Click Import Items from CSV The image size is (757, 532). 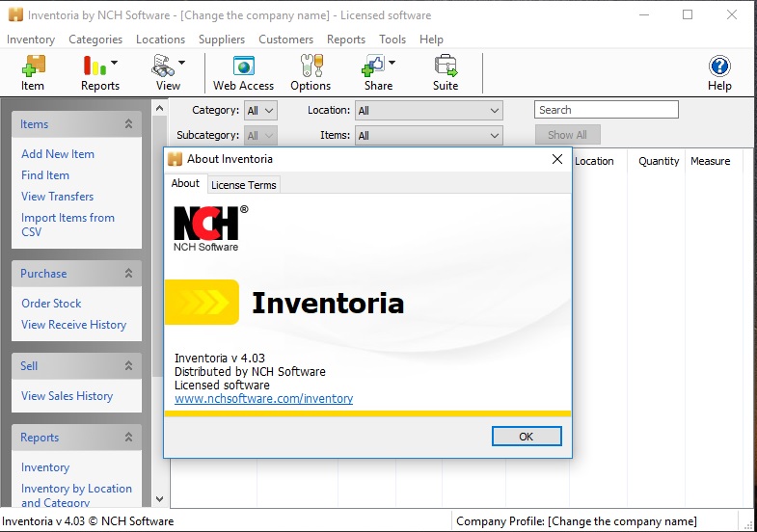68,225
